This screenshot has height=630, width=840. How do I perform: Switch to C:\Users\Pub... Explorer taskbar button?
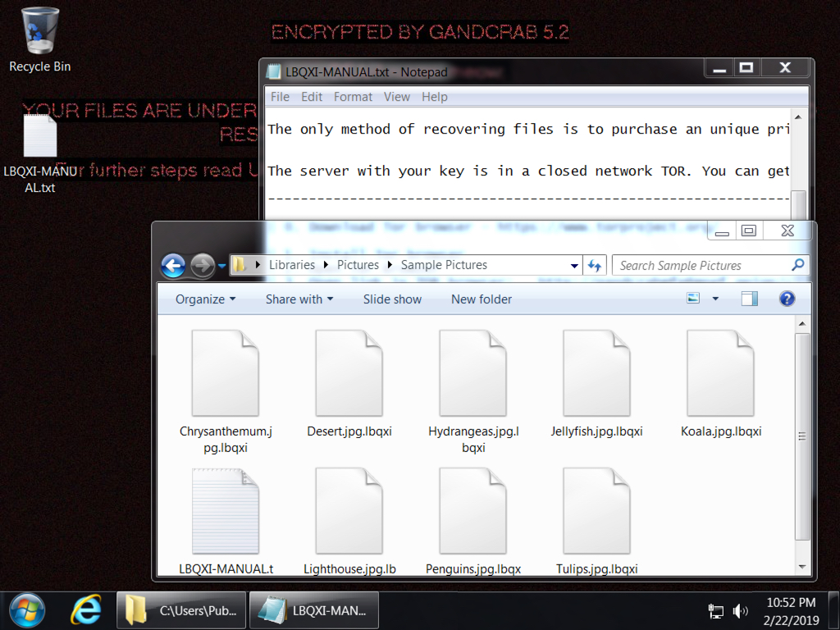click(181, 610)
